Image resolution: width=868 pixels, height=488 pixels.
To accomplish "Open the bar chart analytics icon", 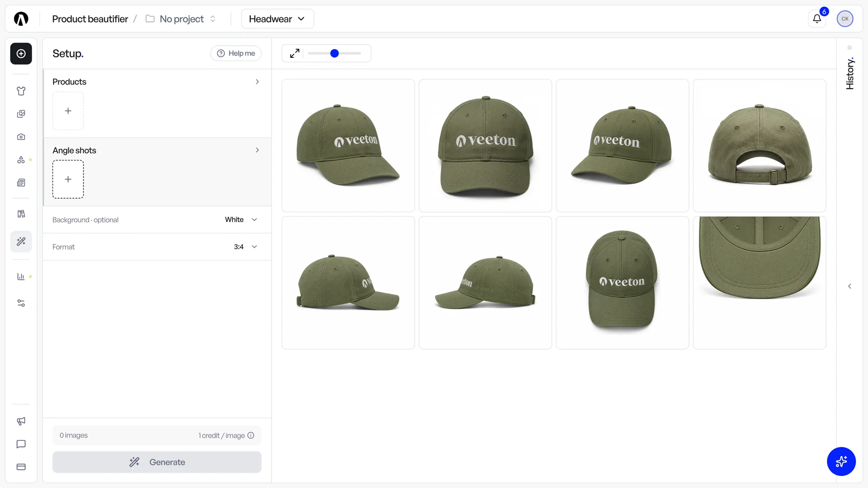I will 21,276.
